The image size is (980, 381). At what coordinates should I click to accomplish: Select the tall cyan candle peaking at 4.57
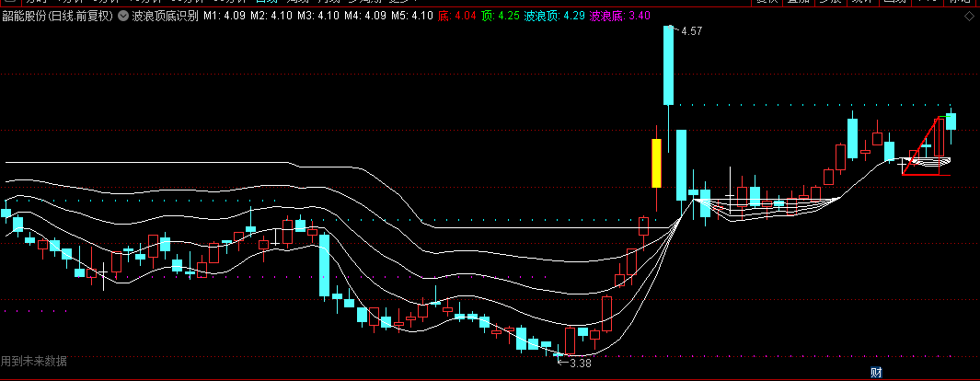[x=669, y=65]
